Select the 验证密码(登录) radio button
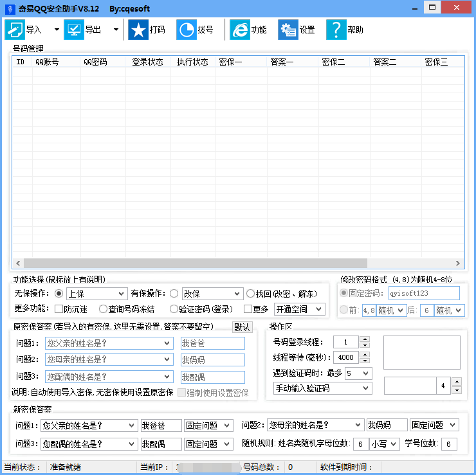The image size is (476, 475). 174,309
